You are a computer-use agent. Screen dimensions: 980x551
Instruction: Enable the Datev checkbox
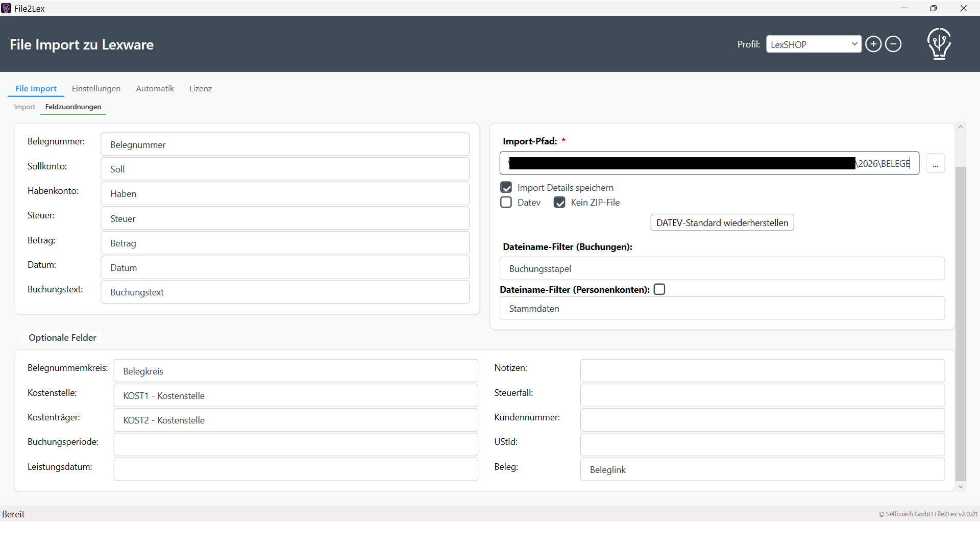pos(506,203)
